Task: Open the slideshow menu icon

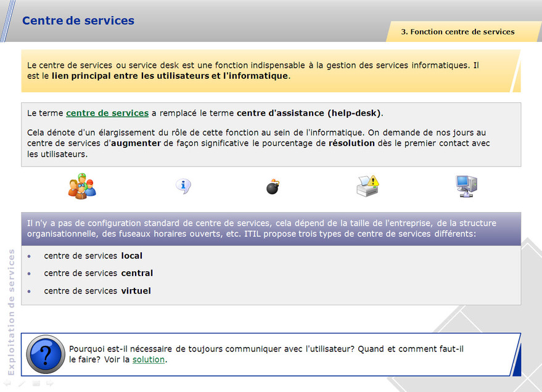Action: click(36, 383)
